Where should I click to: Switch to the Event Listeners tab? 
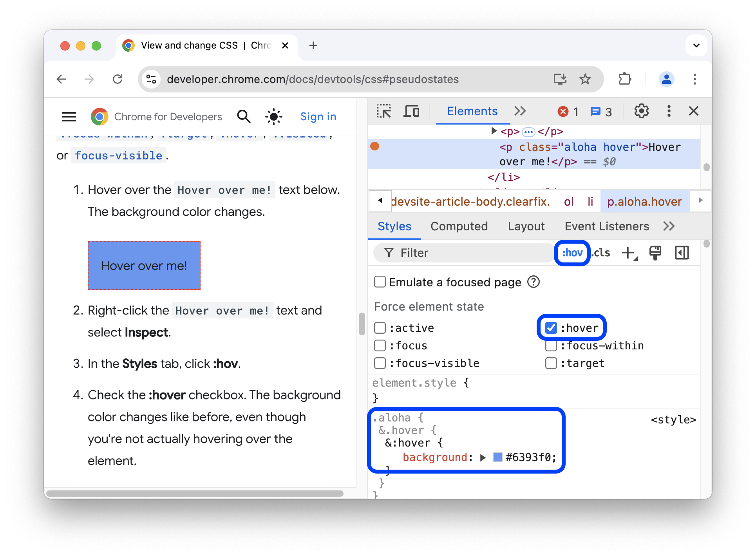pos(606,226)
